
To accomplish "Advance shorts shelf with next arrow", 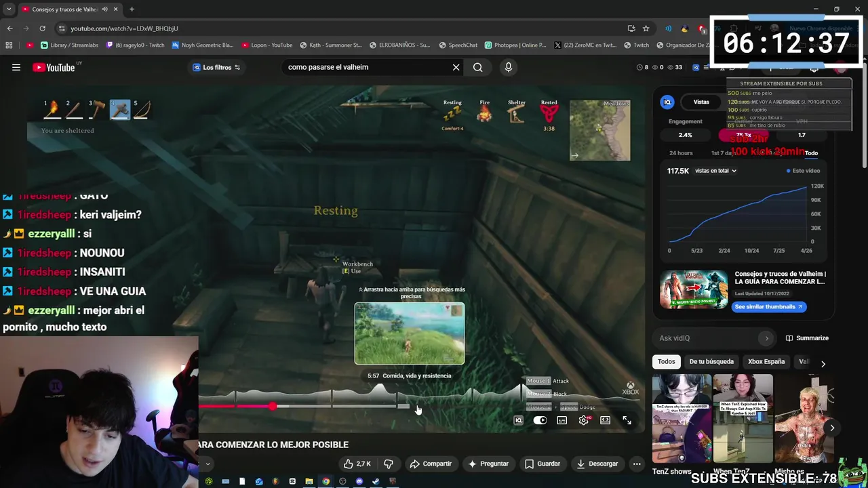I will click(x=832, y=428).
